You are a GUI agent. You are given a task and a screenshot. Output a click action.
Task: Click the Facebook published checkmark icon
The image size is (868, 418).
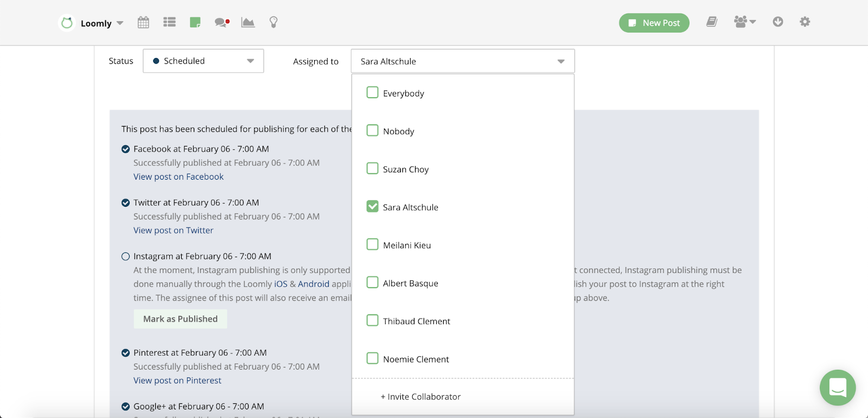pos(125,149)
